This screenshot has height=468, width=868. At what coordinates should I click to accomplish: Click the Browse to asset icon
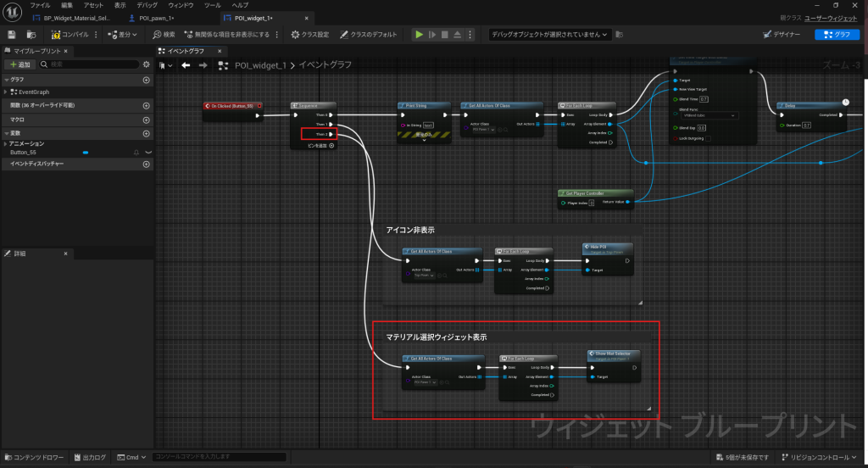pyautogui.click(x=31, y=35)
